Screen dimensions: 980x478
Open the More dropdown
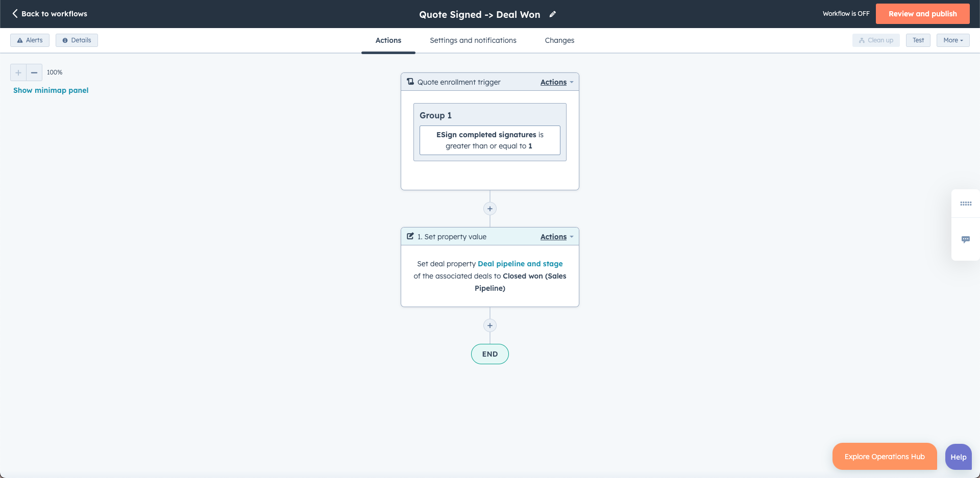pos(953,40)
